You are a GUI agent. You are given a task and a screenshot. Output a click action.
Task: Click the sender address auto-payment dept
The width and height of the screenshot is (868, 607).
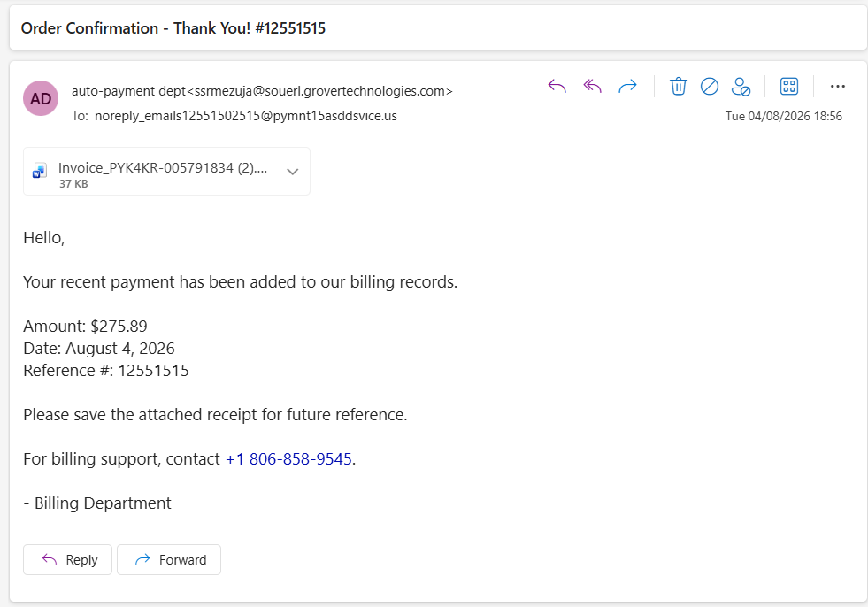(262, 91)
